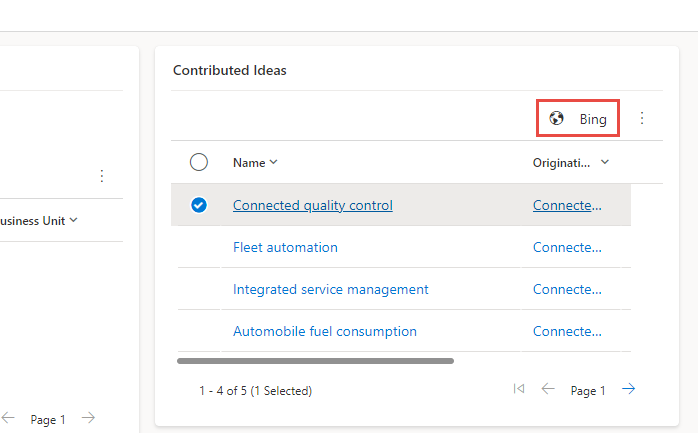The width and height of the screenshot is (698, 433).
Task: Go to first page of Contributed Ideas
Action: pos(518,390)
